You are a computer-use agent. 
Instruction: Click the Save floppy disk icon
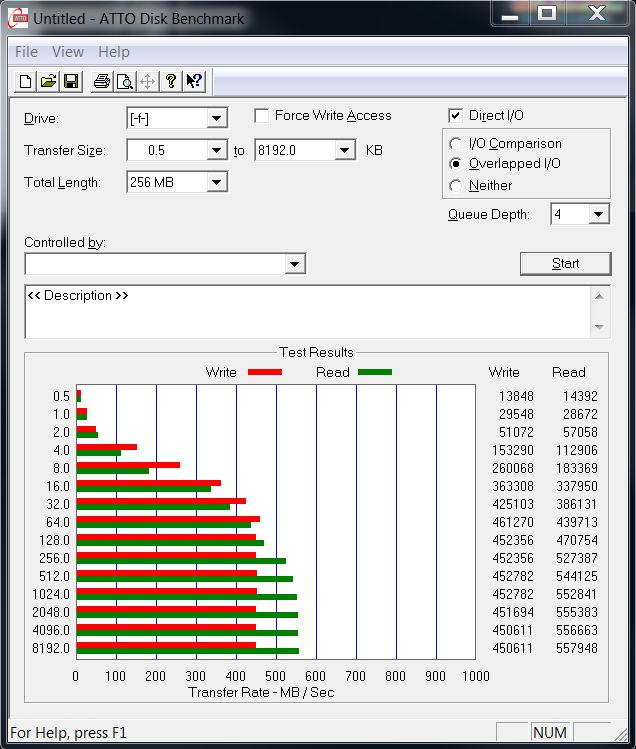(71, 82)
